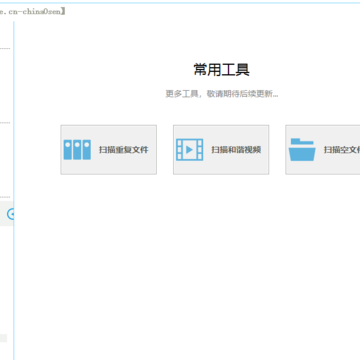
Task: Click the 常用工具 heading
Action: point(222,70)
